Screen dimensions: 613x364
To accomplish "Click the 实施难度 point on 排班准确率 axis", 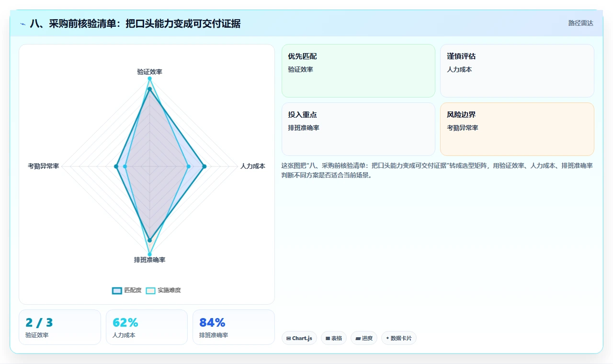I will (149, 254).
